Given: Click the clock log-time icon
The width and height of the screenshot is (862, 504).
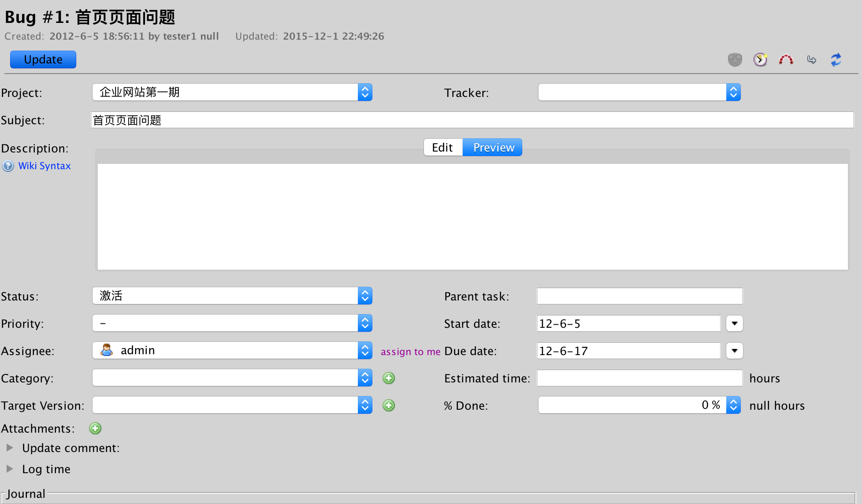Looking at the screenshot, I should point(760,59).
